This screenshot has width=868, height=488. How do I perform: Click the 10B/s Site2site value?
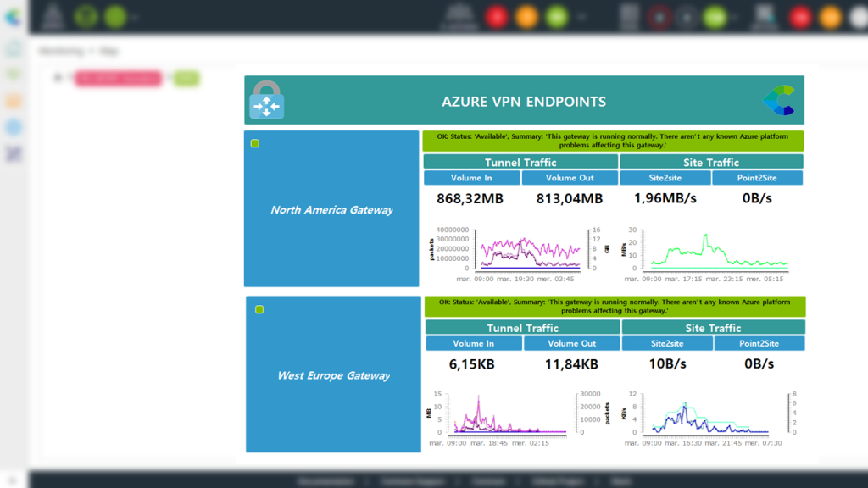(x=667, y=363)
